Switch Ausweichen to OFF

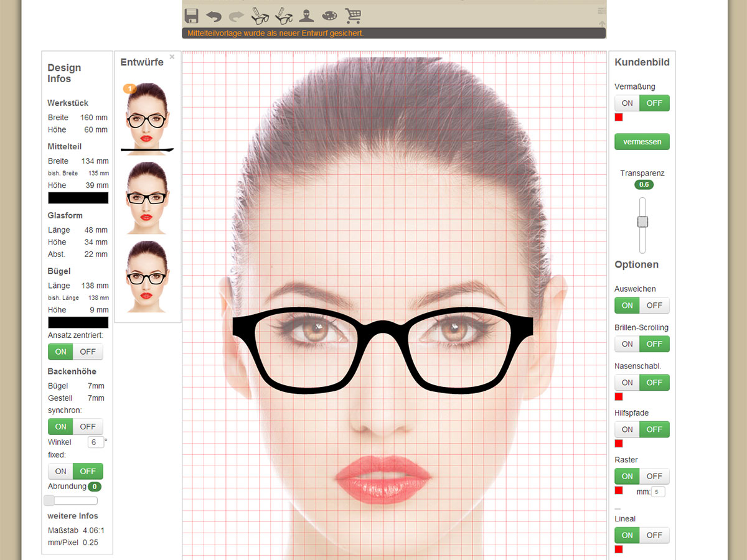(x=654, y=306)
